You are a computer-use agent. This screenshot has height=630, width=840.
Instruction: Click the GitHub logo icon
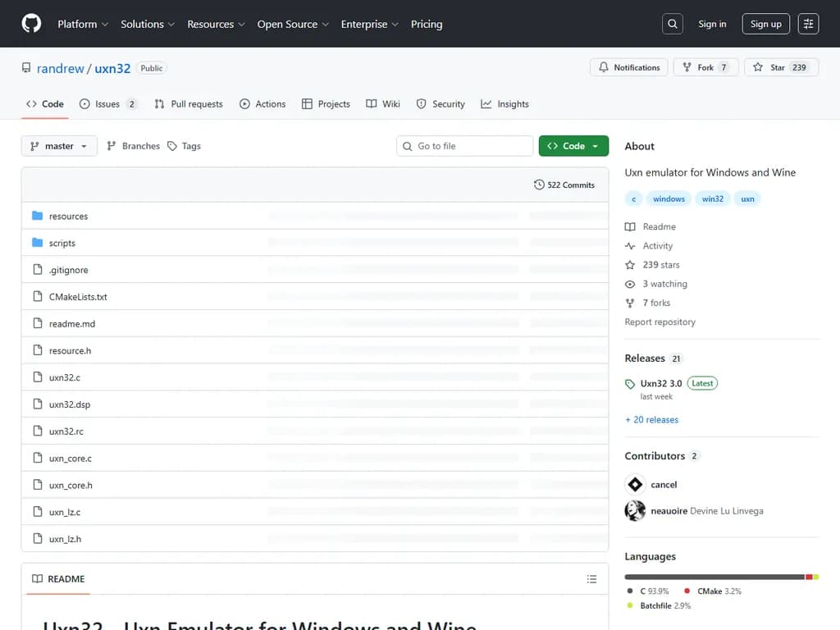[31, 24]
